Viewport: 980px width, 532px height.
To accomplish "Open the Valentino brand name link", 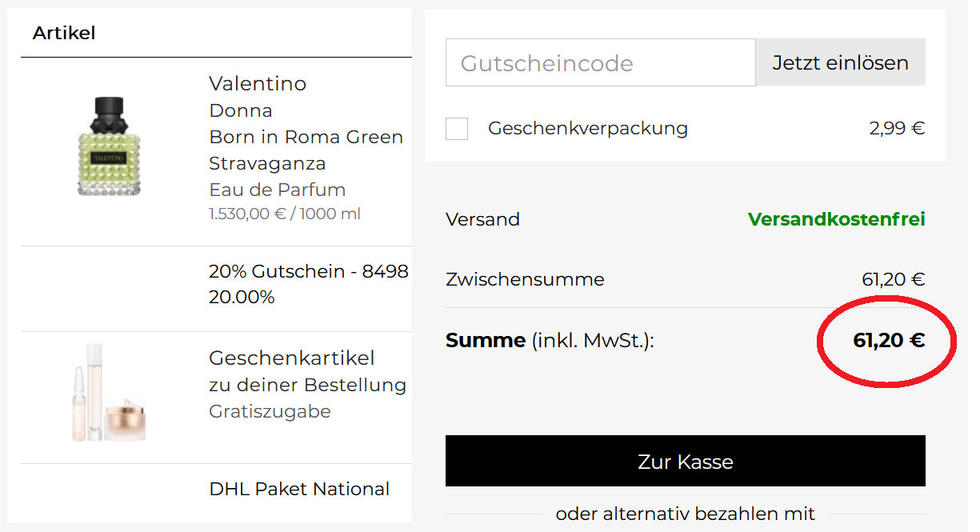I will pyautogui.click(x=258, y=83).
